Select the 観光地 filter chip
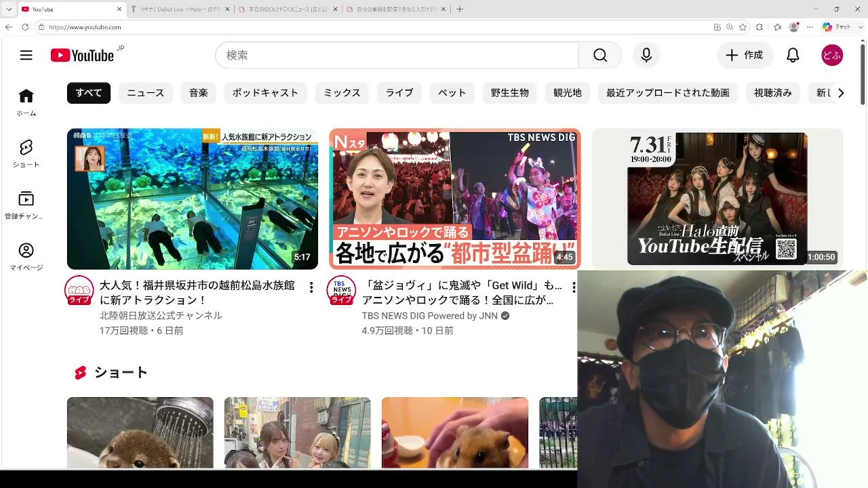 [x=568, y=93]
